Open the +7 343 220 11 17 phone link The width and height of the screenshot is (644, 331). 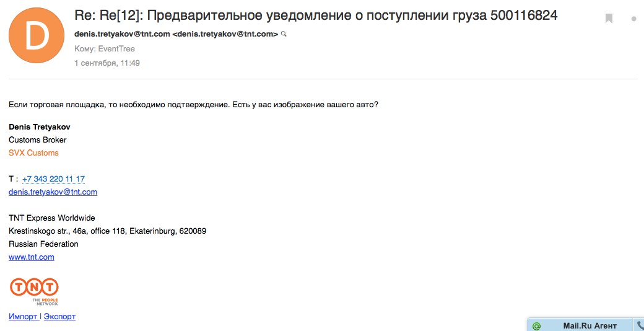coord(53,179)
